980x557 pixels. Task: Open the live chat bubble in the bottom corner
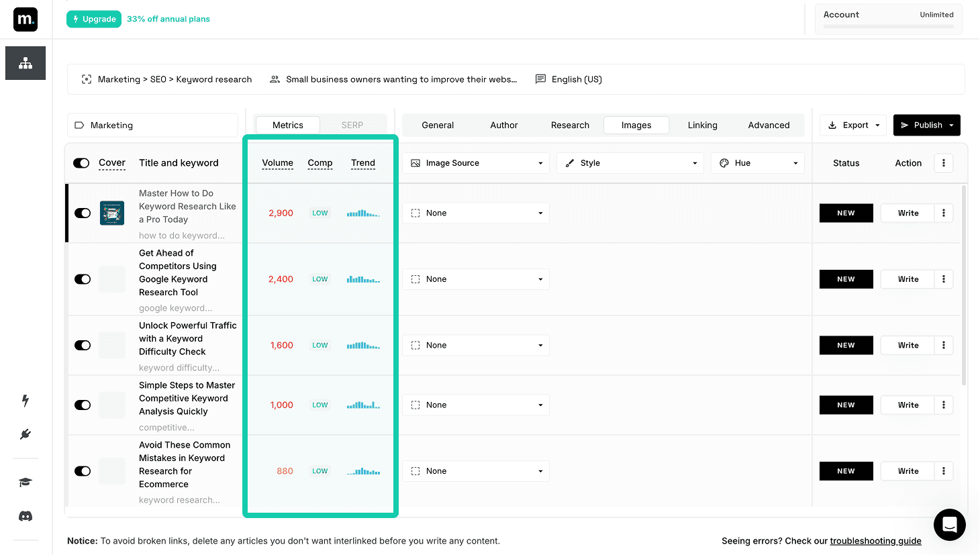(949, 525)
